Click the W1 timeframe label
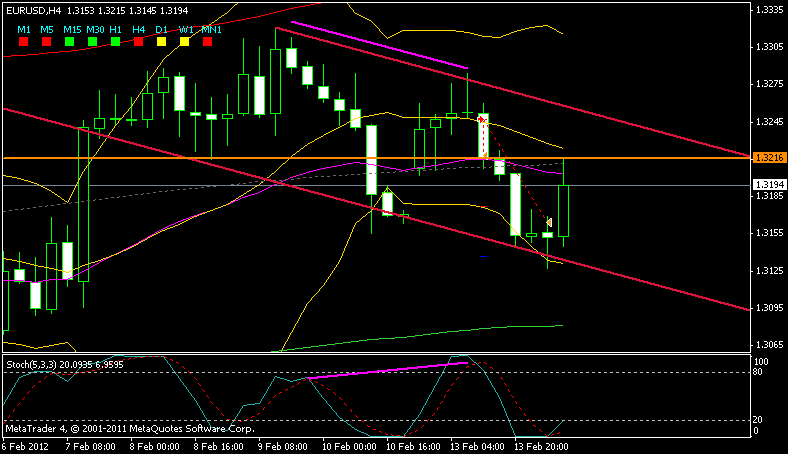 186,30
